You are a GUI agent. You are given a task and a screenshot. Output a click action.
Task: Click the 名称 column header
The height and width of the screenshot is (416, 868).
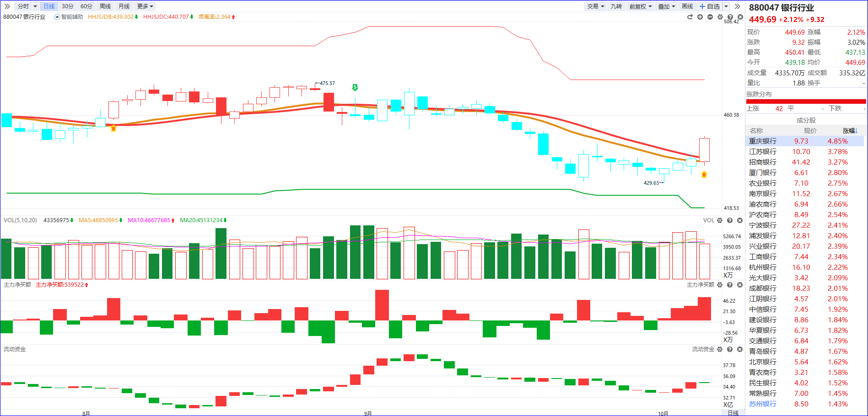point(756,131)
